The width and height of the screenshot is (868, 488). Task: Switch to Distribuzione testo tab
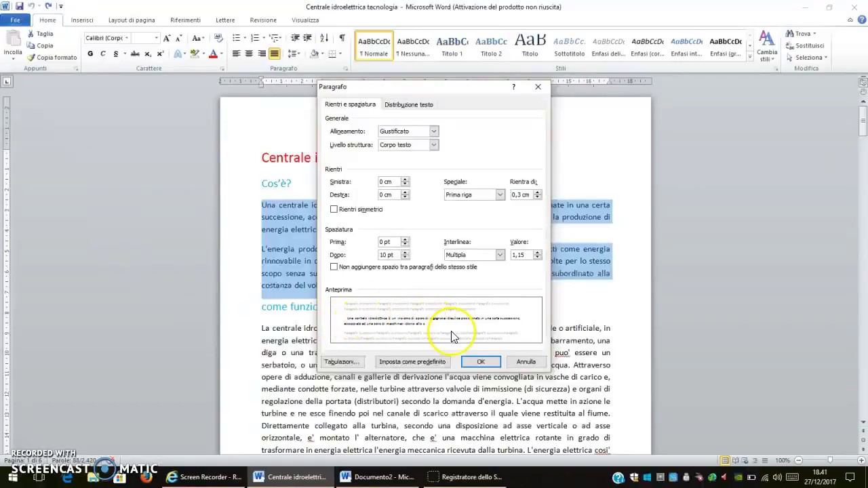point(408,104)
